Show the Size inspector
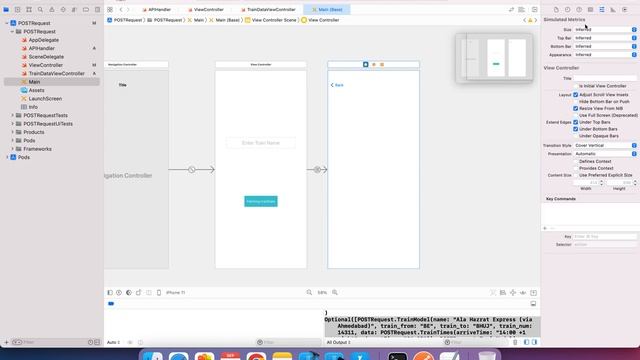 coord(613,9)
